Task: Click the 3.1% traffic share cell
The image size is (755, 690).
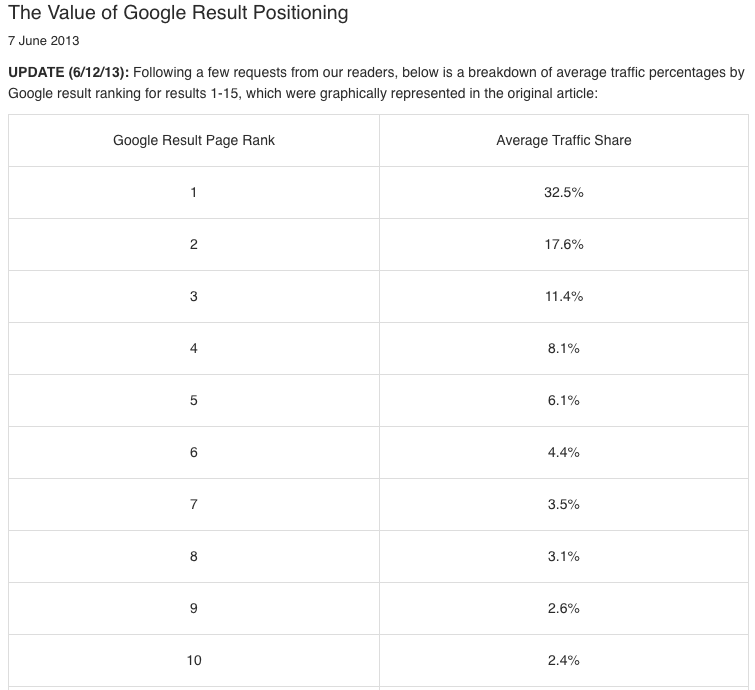Action: 564,556
